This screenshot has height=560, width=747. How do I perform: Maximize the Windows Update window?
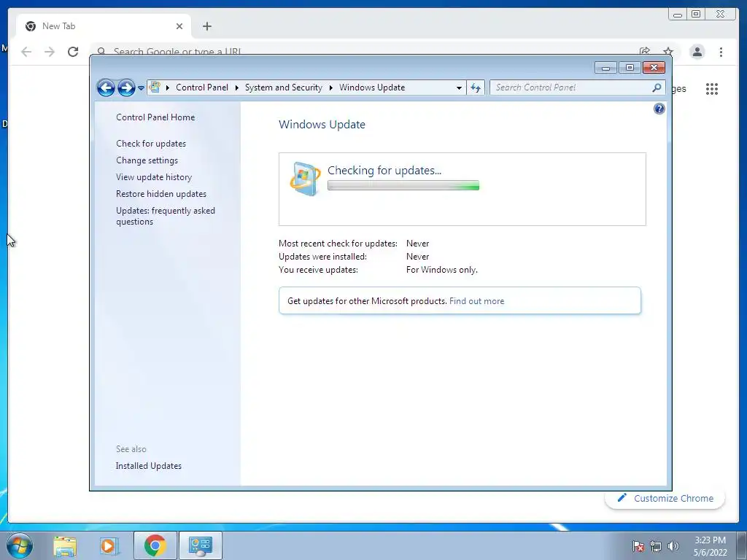coord(630,68)
